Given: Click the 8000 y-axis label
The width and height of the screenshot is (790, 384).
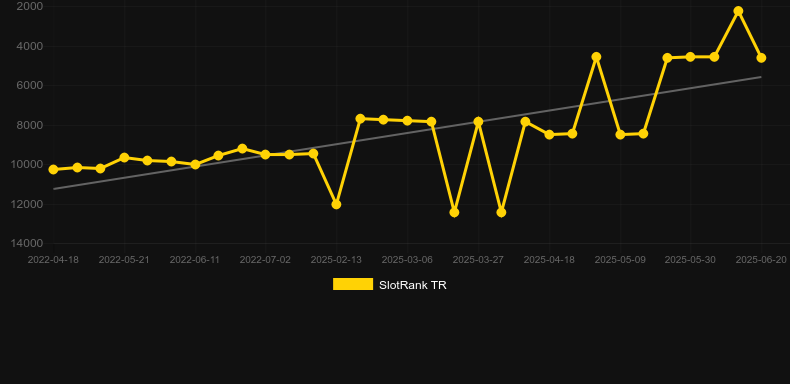Looking at the screenshot, I should tap(30, 125).
